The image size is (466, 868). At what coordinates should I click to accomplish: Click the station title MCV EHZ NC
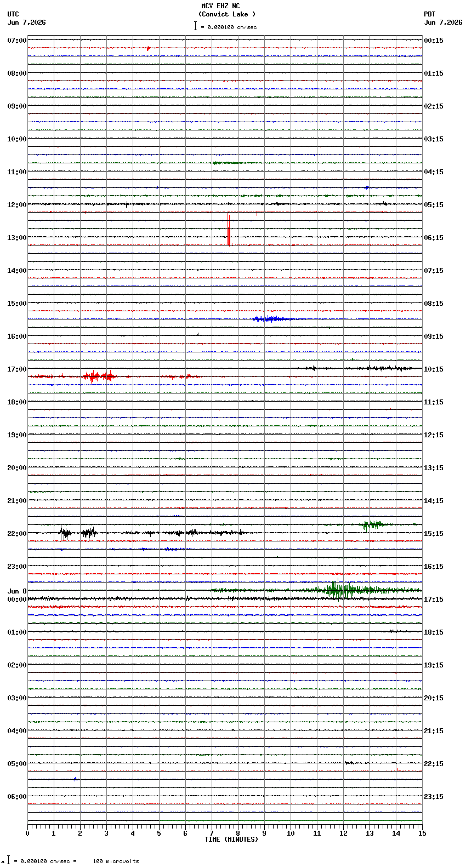point(220,6)
